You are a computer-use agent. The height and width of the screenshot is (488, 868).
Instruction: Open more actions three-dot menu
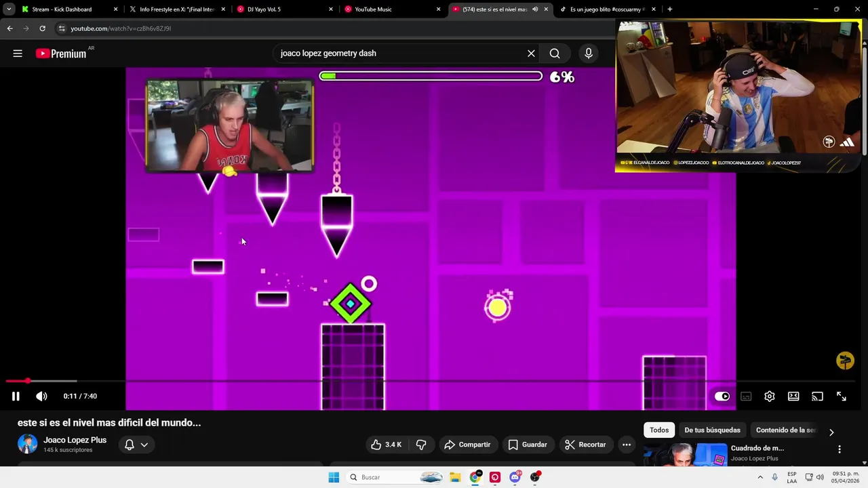(x=627, y=445)
